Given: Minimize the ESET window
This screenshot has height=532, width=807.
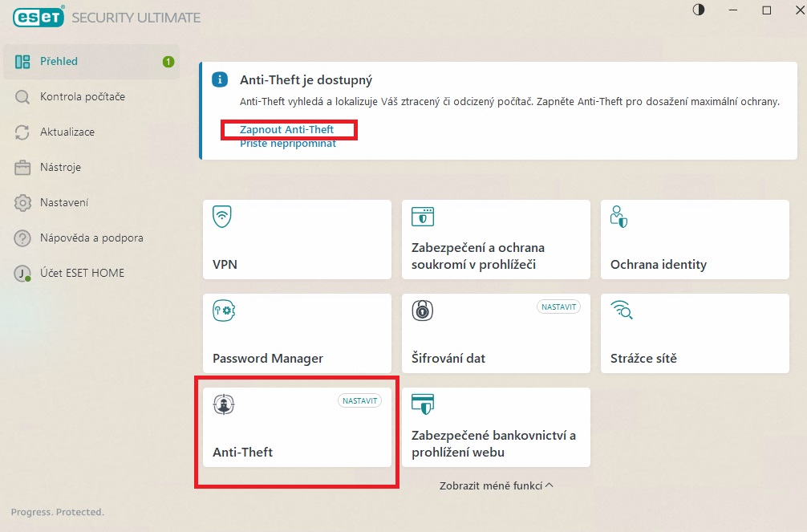Looking at the screenshot, I should pos(733,10).
